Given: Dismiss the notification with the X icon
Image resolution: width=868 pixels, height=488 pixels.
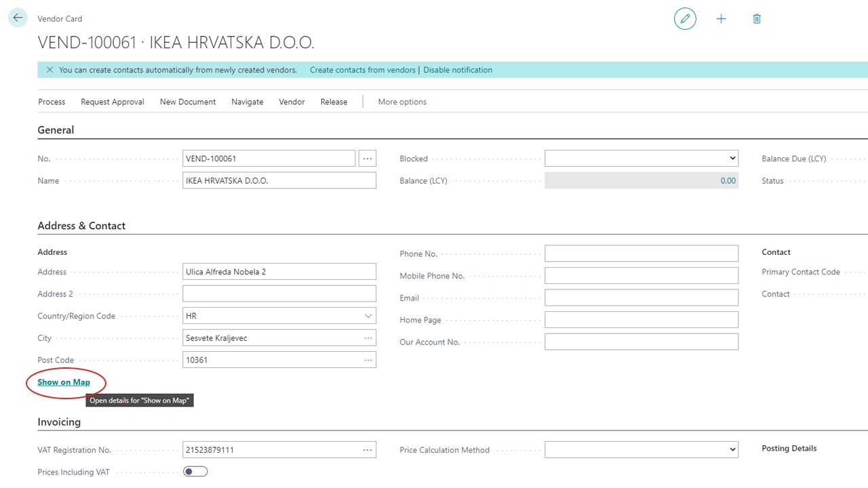Looking at the screenshot, I should tap(50, 70).
